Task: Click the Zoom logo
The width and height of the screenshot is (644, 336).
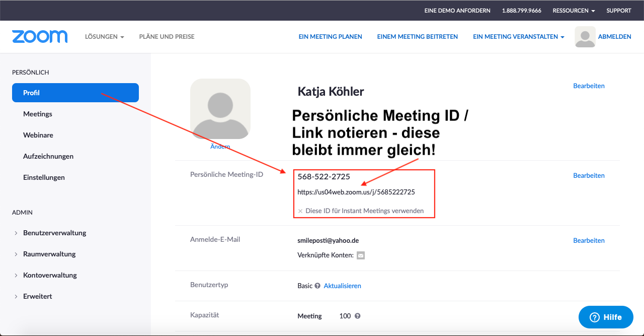Action: (x=40, y=37)
